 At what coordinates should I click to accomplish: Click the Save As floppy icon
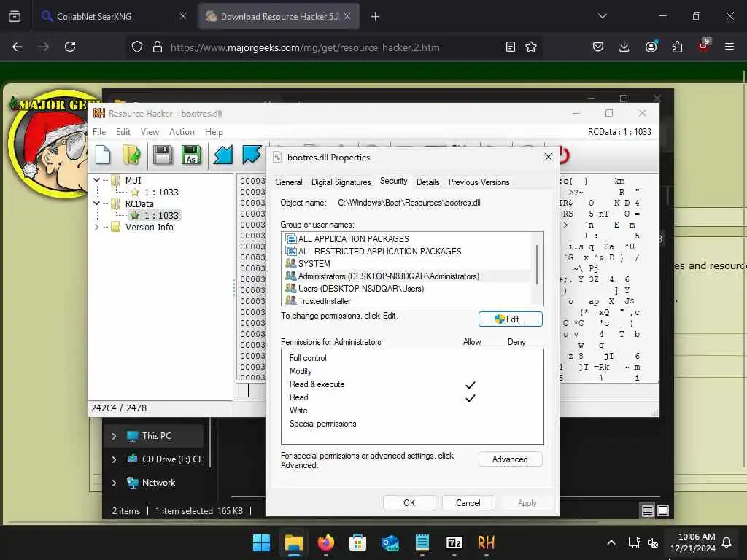pyautogui.click(x=191, y=155)
